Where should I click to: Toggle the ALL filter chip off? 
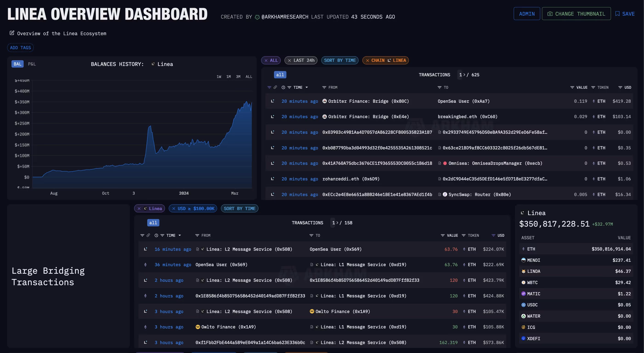click(266, 60)
